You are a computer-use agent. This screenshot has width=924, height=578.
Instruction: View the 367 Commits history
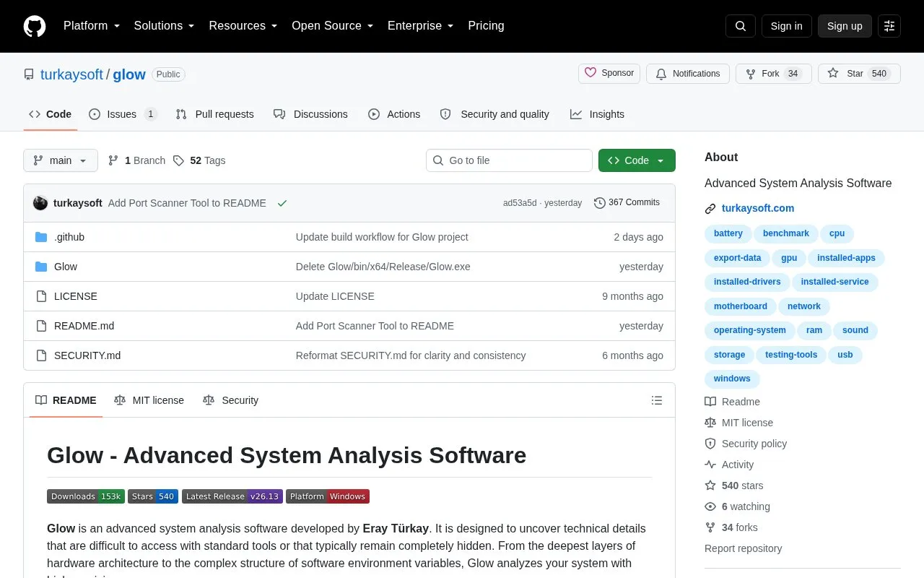click(x=627, y=203)
